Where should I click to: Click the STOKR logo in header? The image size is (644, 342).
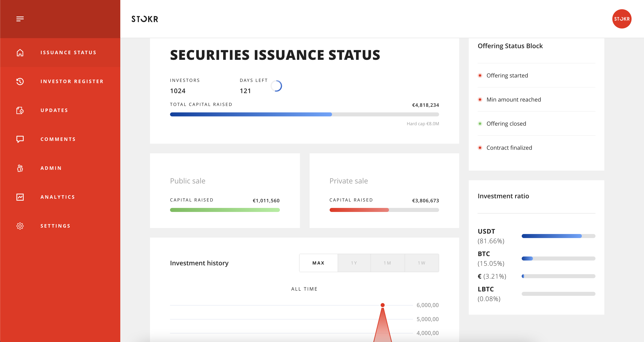(x=145, y=19)
